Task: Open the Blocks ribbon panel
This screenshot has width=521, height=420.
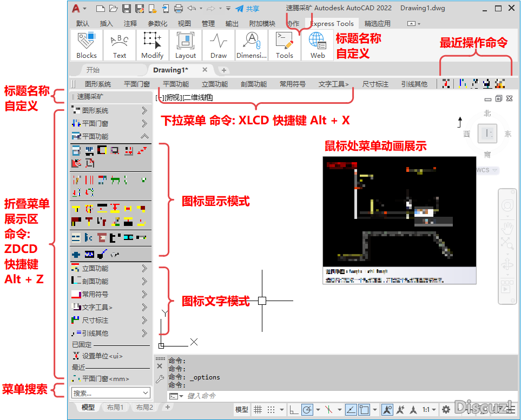Action: pos(87,45)
